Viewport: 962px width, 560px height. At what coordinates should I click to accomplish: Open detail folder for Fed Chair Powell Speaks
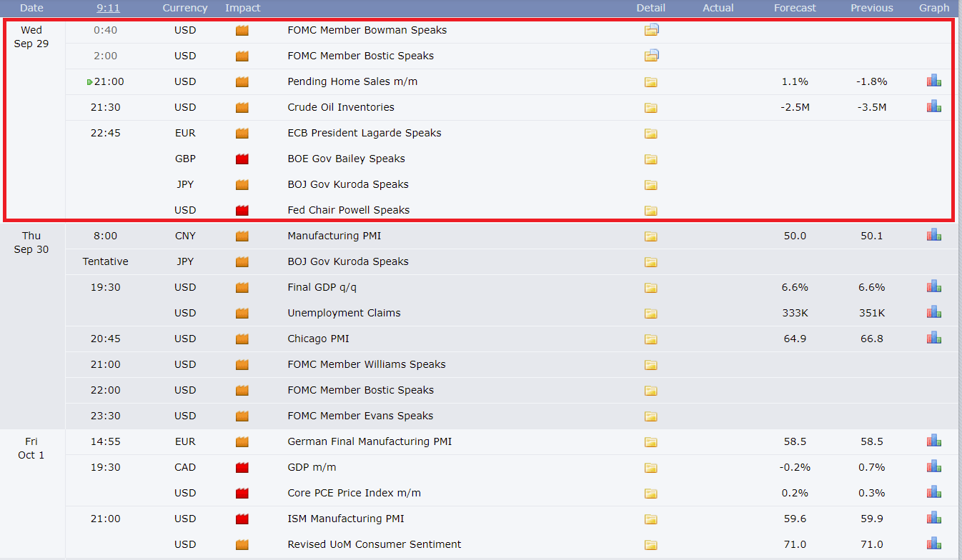click(x=650, y=211)
